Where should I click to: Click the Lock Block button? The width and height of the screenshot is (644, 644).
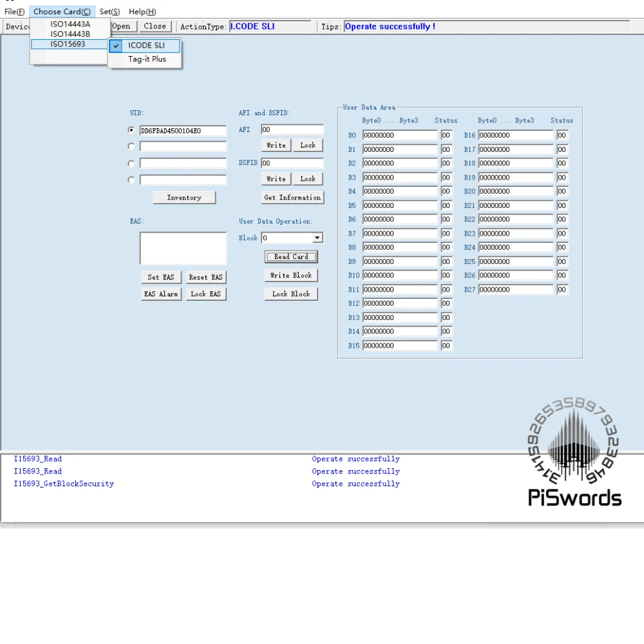[291, 294]
